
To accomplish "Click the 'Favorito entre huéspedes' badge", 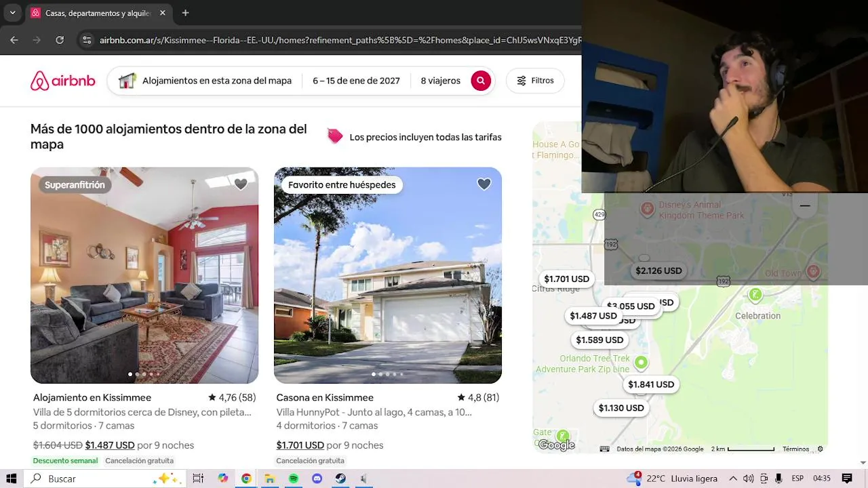I will tap(342, 185).
